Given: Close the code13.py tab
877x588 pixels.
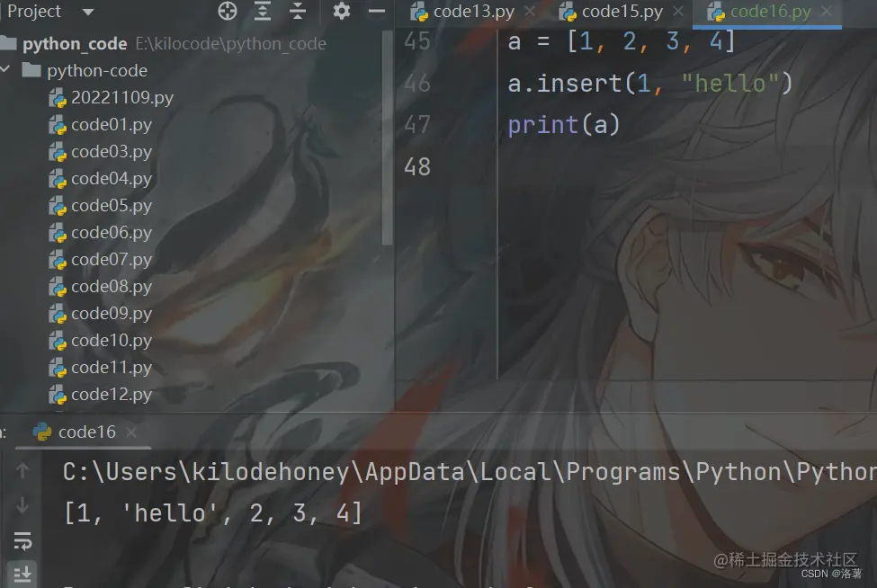Looking at the screenshot, I should pos(530,11).
